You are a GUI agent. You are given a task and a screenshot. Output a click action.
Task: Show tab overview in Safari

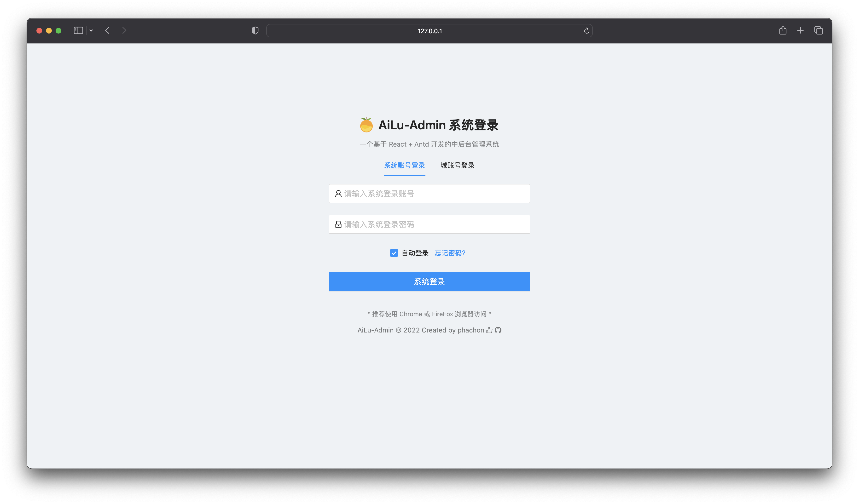point(818,30)
